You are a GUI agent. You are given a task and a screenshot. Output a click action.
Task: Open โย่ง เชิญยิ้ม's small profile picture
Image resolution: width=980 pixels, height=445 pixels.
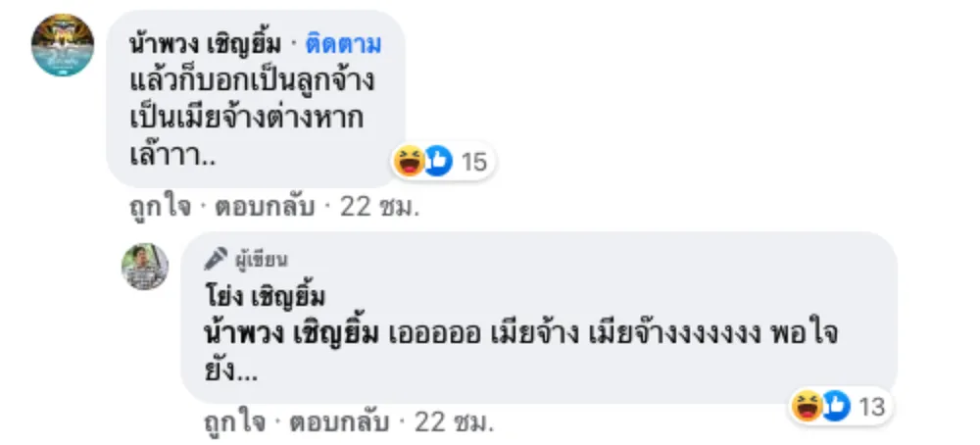(x=144, y=267)
